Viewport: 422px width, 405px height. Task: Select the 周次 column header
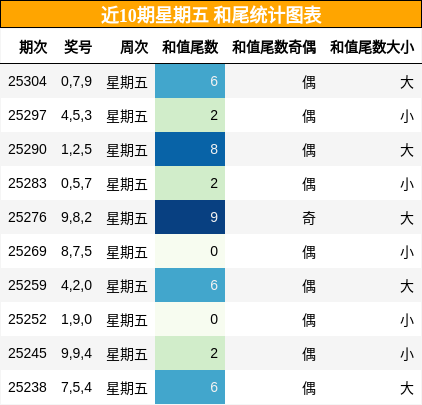pyautogui.click(x=134, y=47)
